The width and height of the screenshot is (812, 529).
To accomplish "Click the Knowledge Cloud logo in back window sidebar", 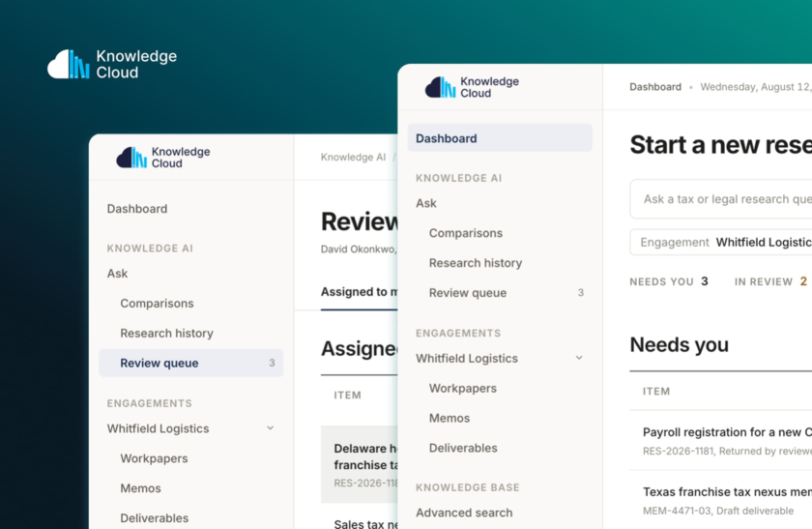I will coord(163,158).
